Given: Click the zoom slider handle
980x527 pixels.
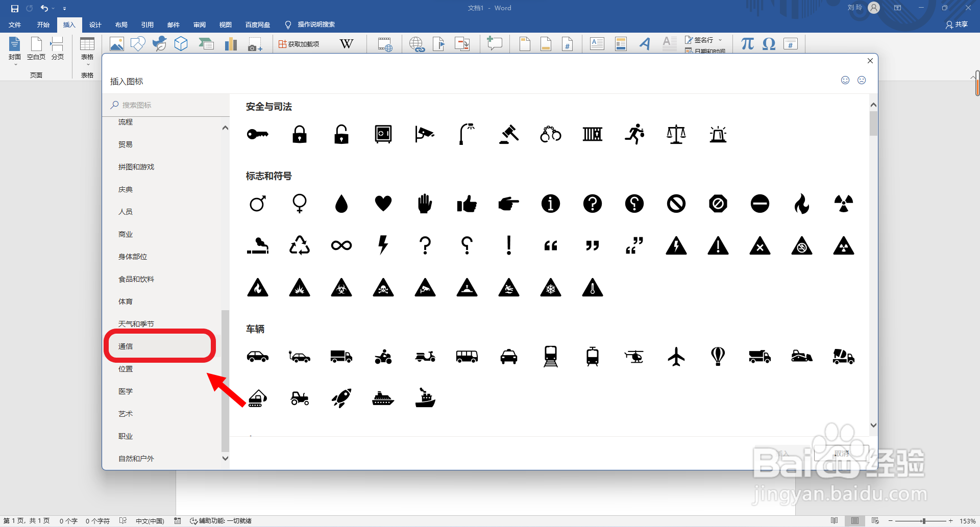Looking at the screenshot, I should point(924,521).
